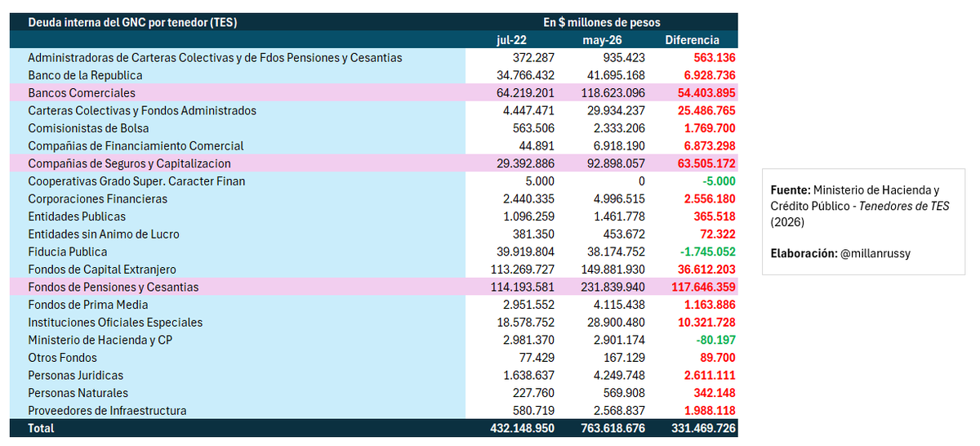Click the 'Fuente:' source note text

860,207
